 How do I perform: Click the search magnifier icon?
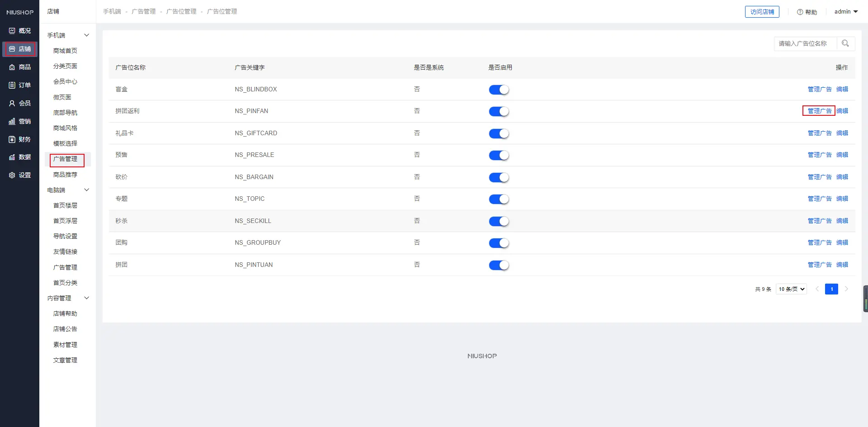point(845,43)
